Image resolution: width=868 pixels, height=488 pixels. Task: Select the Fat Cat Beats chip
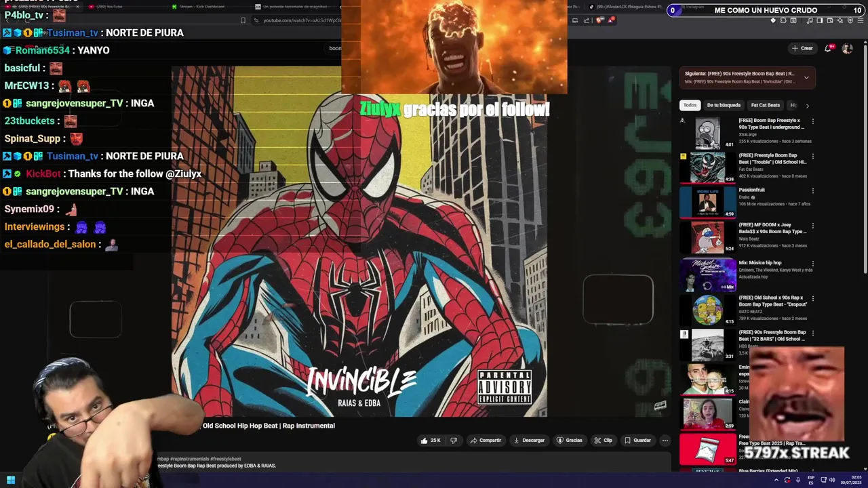[x=765, y=105]
